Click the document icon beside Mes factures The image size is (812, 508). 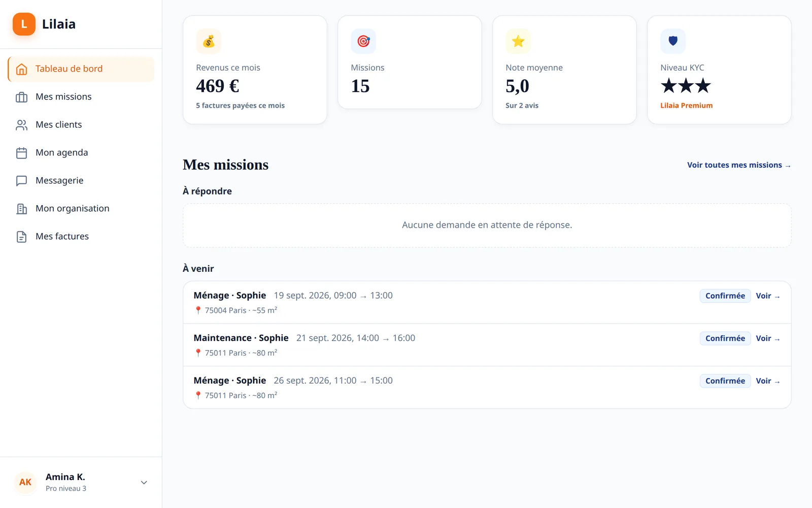click(x=21, y=237)
